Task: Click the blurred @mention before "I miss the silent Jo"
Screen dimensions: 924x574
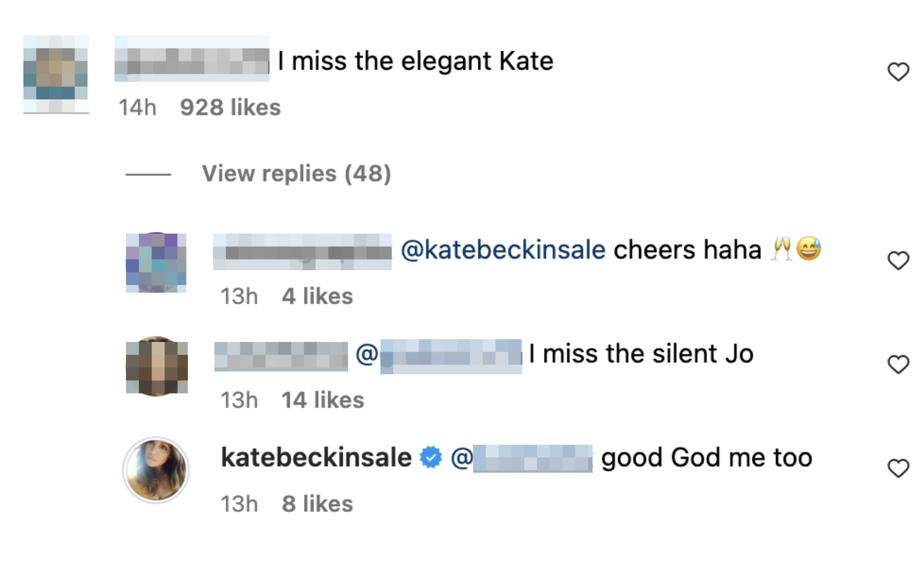Action: pos(439,356)
